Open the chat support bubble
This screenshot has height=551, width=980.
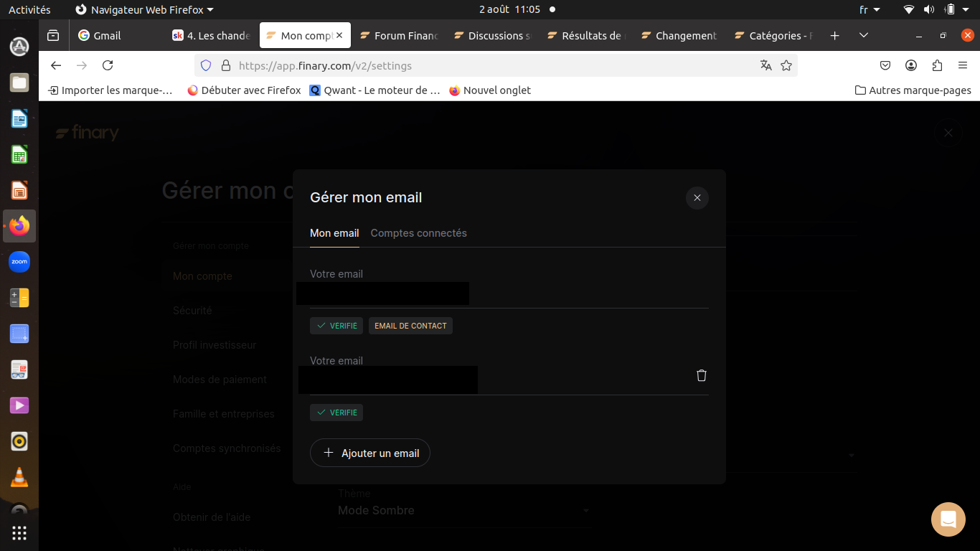click(948, 519)
